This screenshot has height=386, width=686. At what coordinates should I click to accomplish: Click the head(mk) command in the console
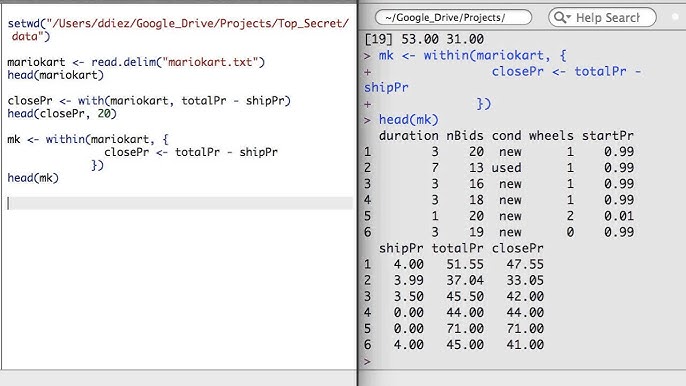click(x=409, y=119)
